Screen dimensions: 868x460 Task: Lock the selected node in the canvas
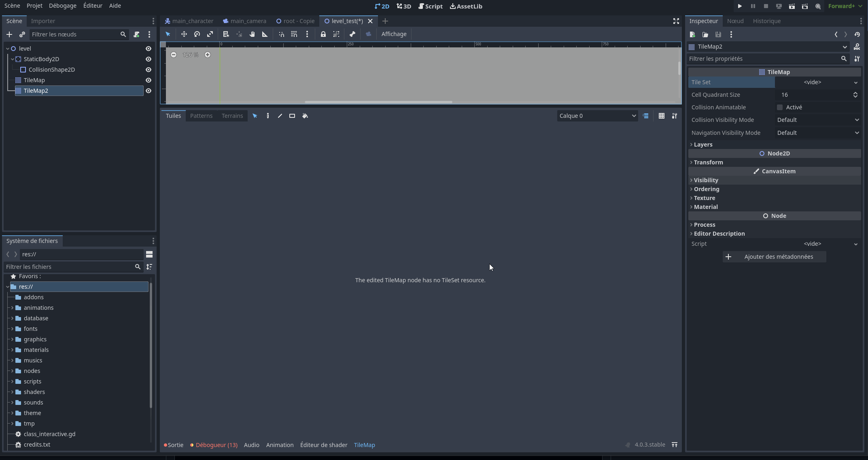click(x=323, y=34)
